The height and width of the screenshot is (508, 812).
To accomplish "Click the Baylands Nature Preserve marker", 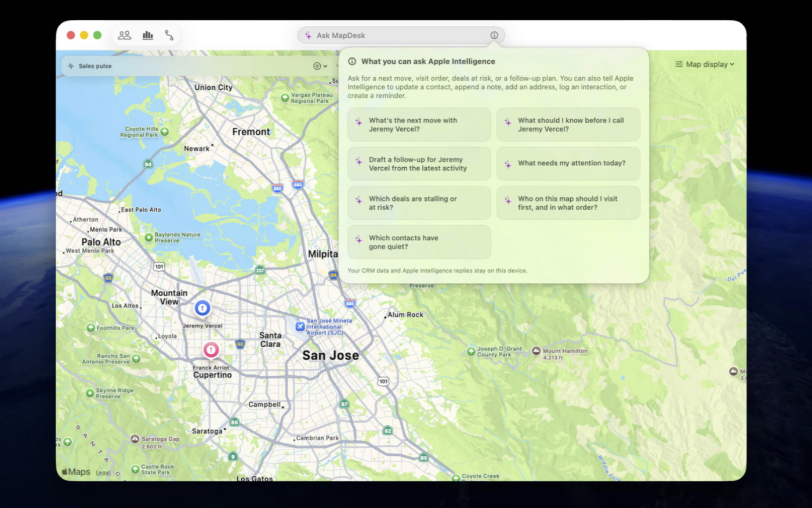I will (148, 237).
